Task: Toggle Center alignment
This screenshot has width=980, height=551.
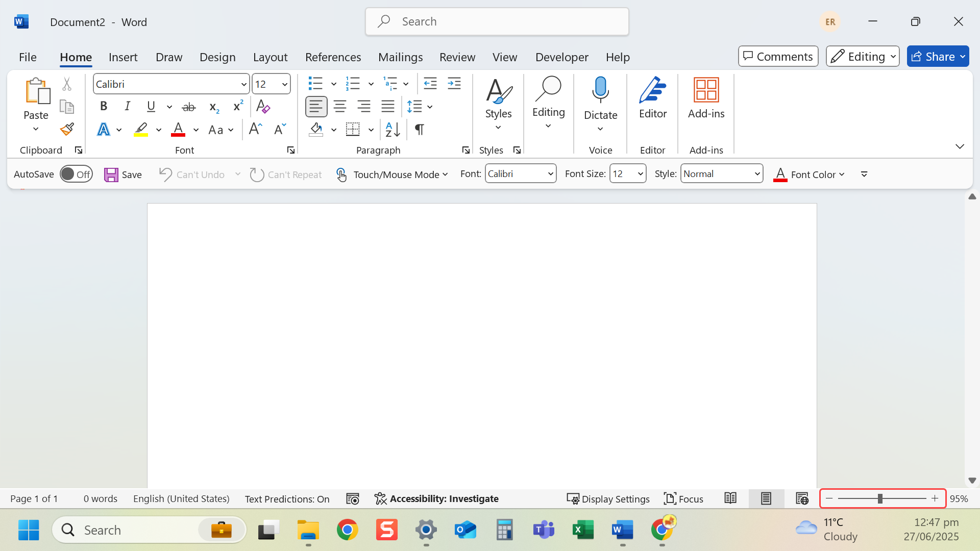Action: tap(340, 106)
